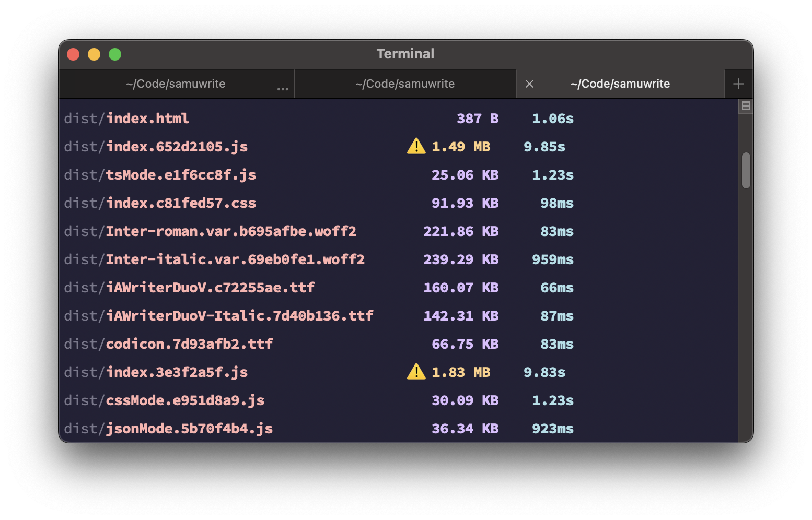This screenshot has height=520, width=812.
Task: Click the size value 25.06 KB
Action: click(x=465, y=175)
